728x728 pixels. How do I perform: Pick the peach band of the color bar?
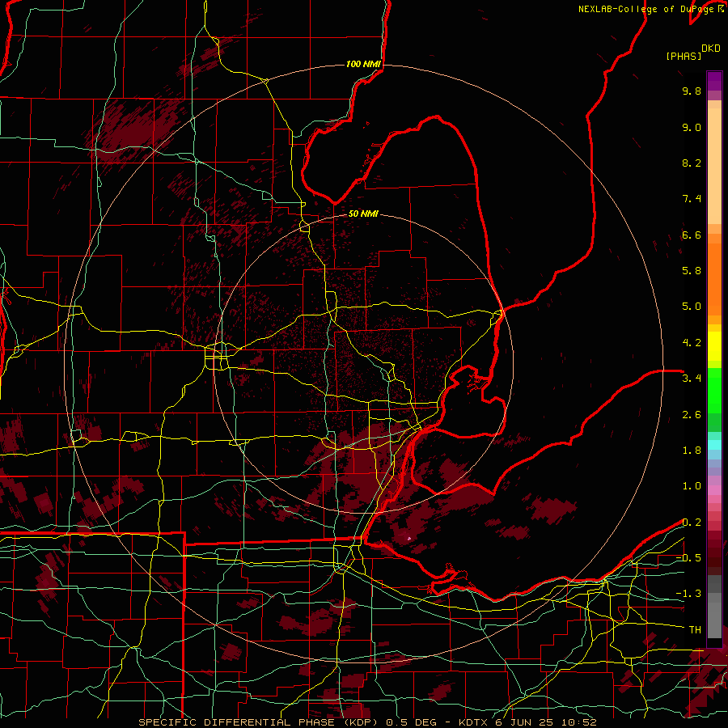point(714,167)
